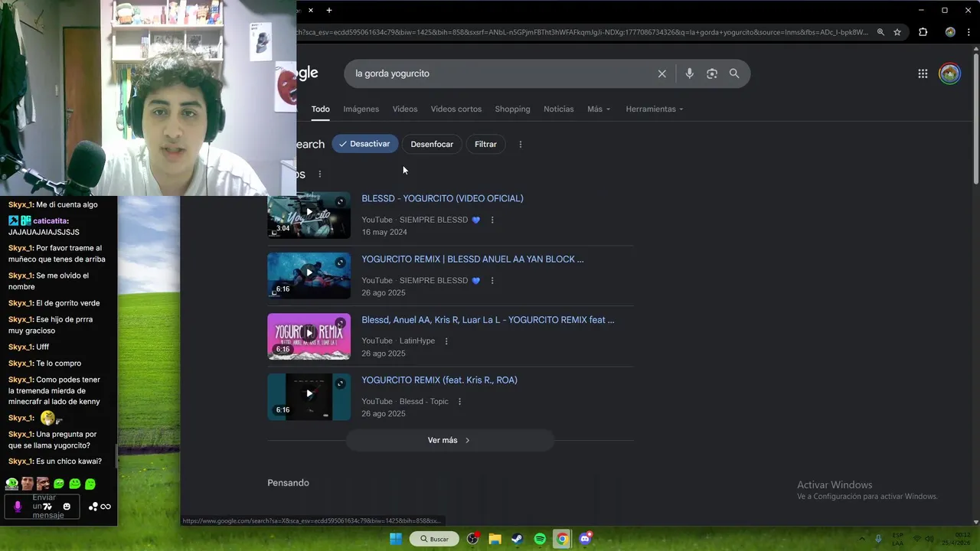Clear the Google search box text

[x=661, y=73]
